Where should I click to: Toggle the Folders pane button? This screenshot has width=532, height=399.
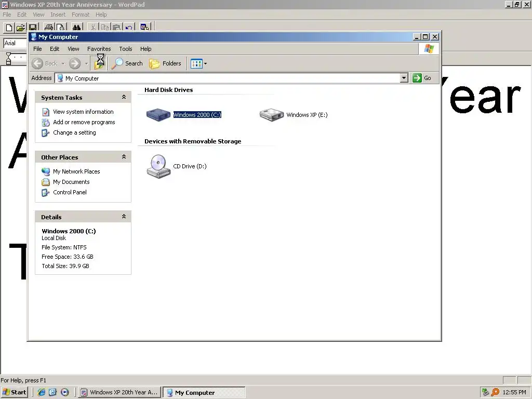165,63
